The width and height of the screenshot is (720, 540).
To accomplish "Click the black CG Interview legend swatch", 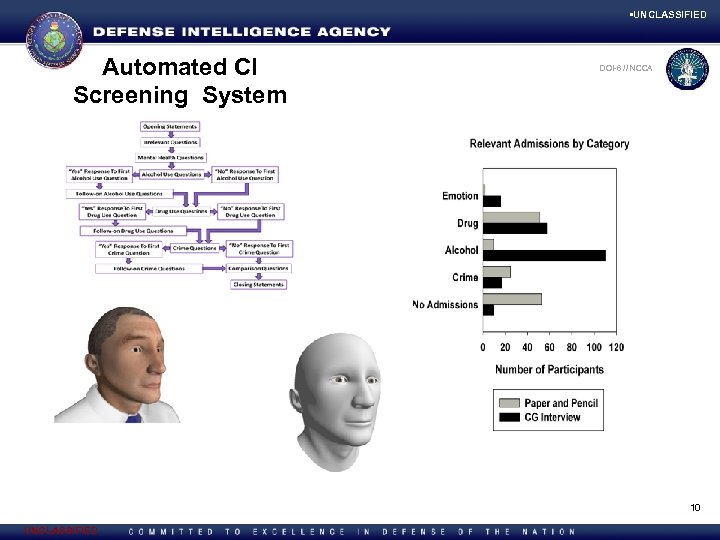I will tap(509, 417).
